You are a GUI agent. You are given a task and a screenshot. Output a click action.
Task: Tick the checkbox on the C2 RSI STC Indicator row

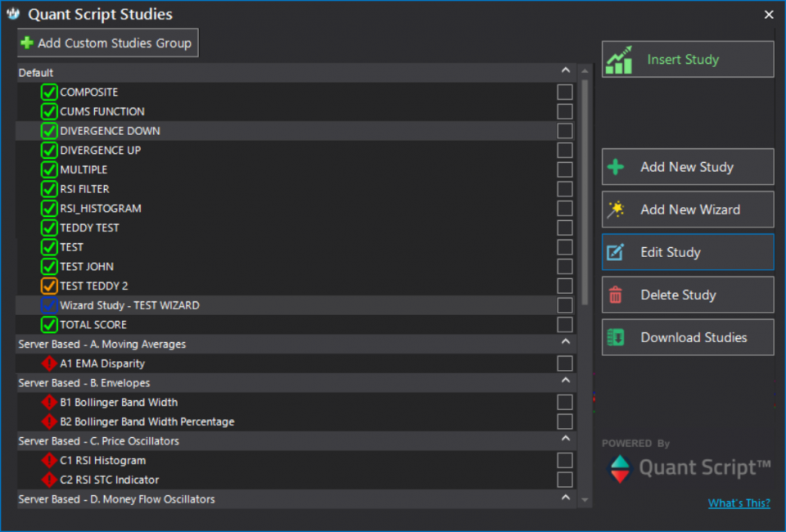[x=565, y=480]
